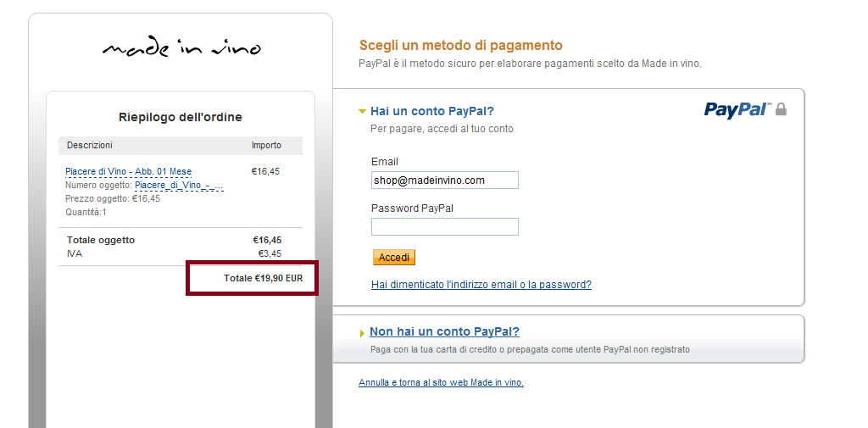
Task: Click the 'Riepilogo dell'ordine' title
Action: point(180,117)
